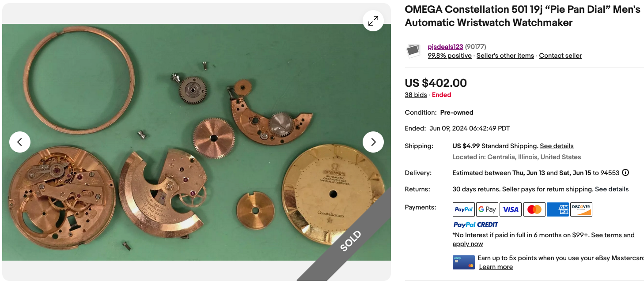Click Learn more about eBay Mastercard

coord(496,267)
